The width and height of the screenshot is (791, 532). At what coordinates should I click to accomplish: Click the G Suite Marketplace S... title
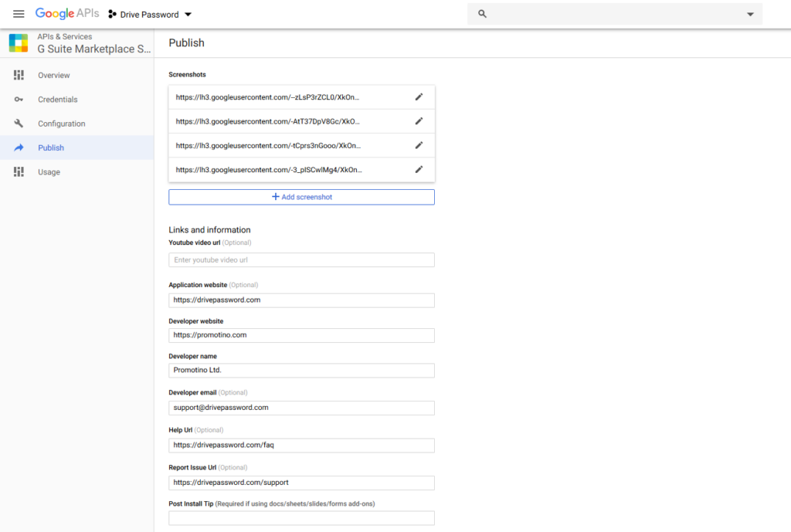click(x=94, y=49)
